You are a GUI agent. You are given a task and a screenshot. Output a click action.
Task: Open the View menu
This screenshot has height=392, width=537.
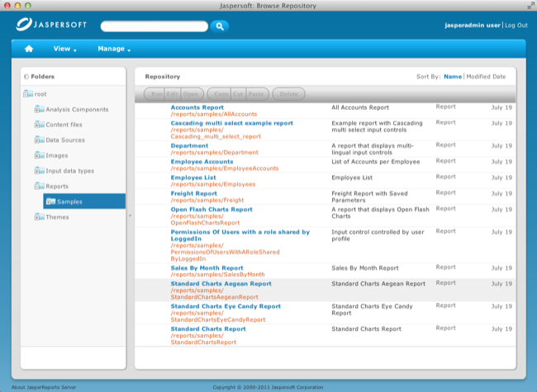[x=64, y=49]
